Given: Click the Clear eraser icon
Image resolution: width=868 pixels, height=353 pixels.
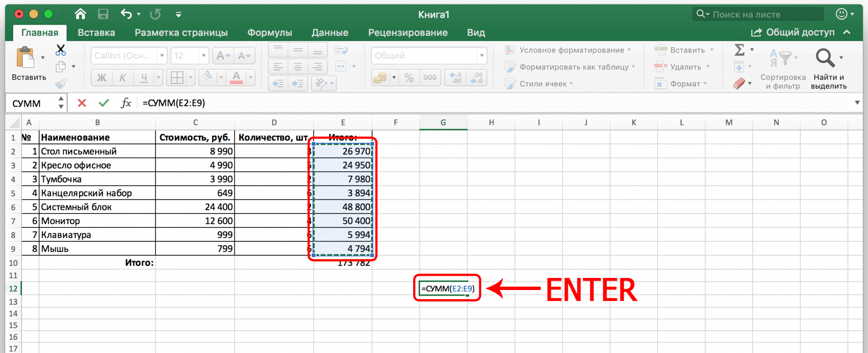Looking at the screenshot, I should [x=739, y=83].
